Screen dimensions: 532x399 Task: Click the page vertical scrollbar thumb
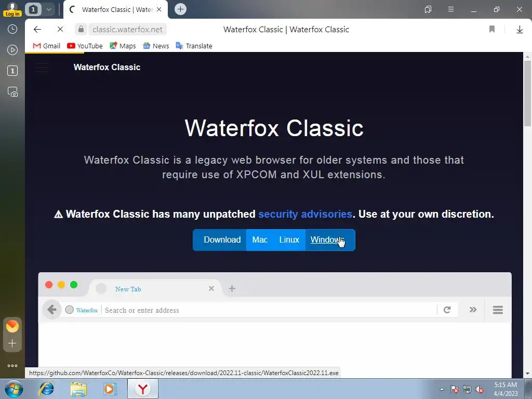[527, 94]
